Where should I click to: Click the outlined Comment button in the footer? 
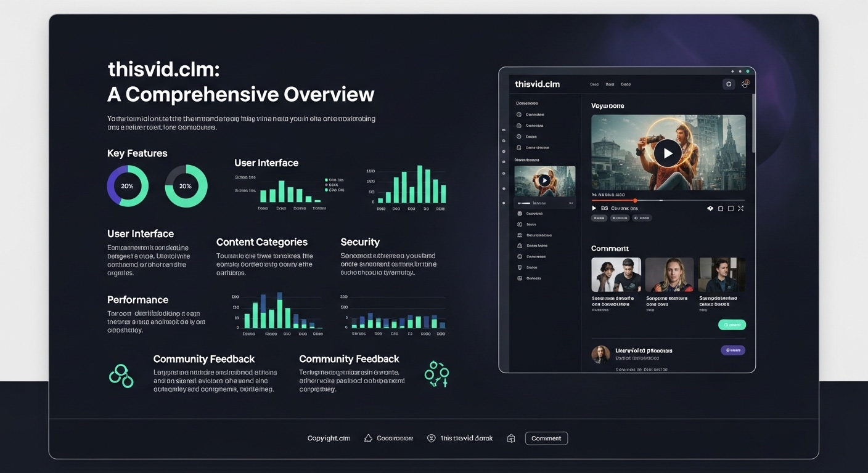pos(546,439)
